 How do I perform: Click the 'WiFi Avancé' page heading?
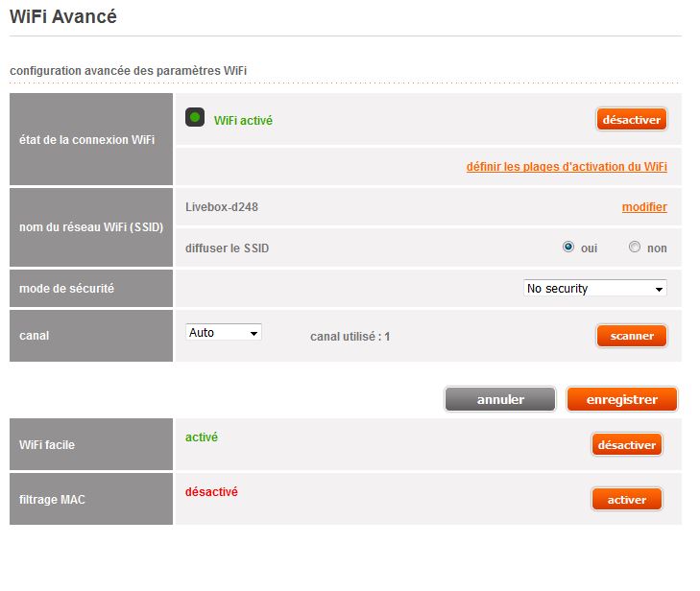click(x=62, y=16)
